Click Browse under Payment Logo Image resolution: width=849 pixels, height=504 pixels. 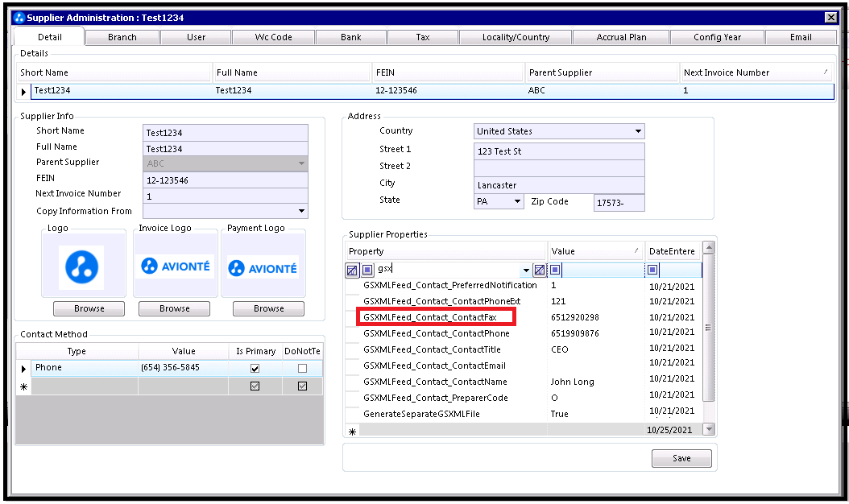click(x=268, y=308)
